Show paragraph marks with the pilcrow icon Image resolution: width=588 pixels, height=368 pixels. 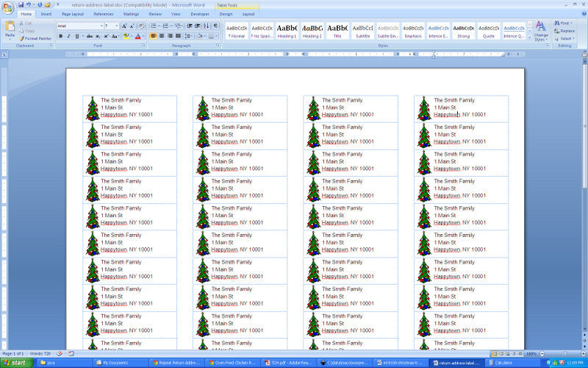point(215,26)
